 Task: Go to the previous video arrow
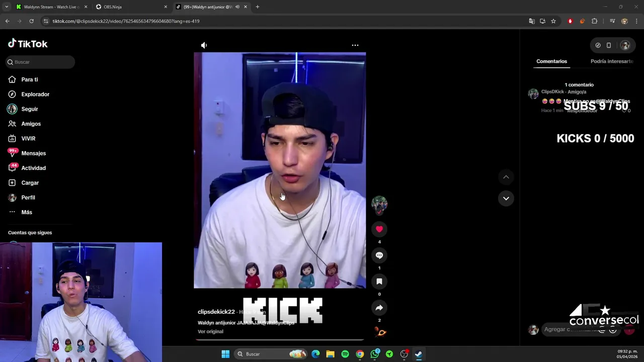(x=506, y=177)
